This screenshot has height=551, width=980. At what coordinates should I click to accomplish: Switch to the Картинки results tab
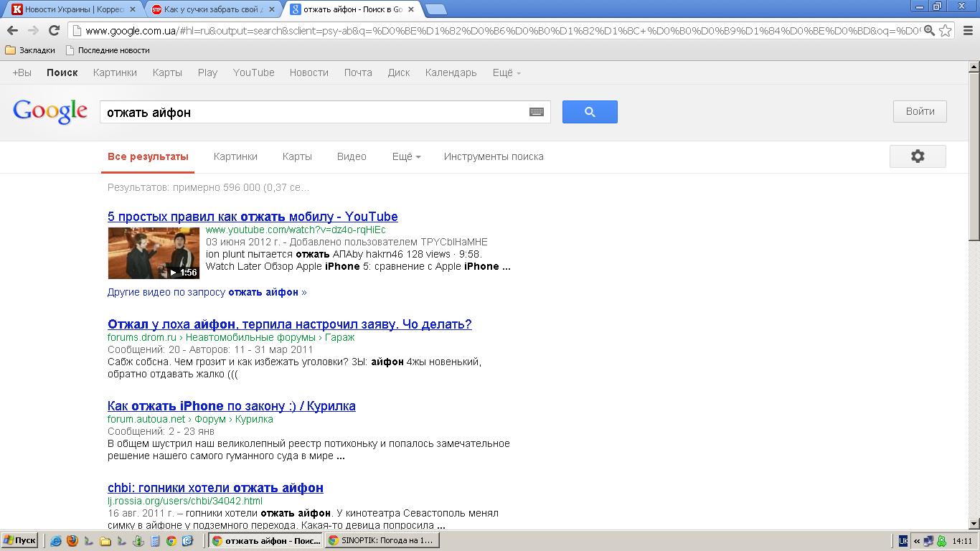(235, 156)
